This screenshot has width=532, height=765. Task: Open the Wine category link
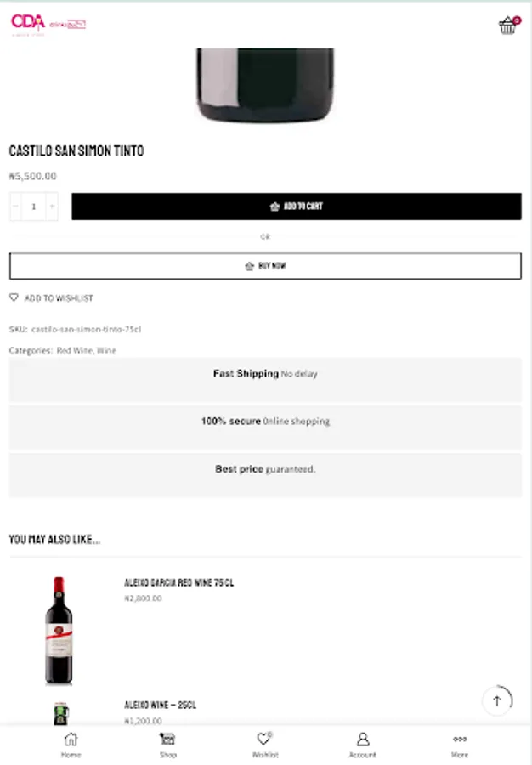[106, 350]
